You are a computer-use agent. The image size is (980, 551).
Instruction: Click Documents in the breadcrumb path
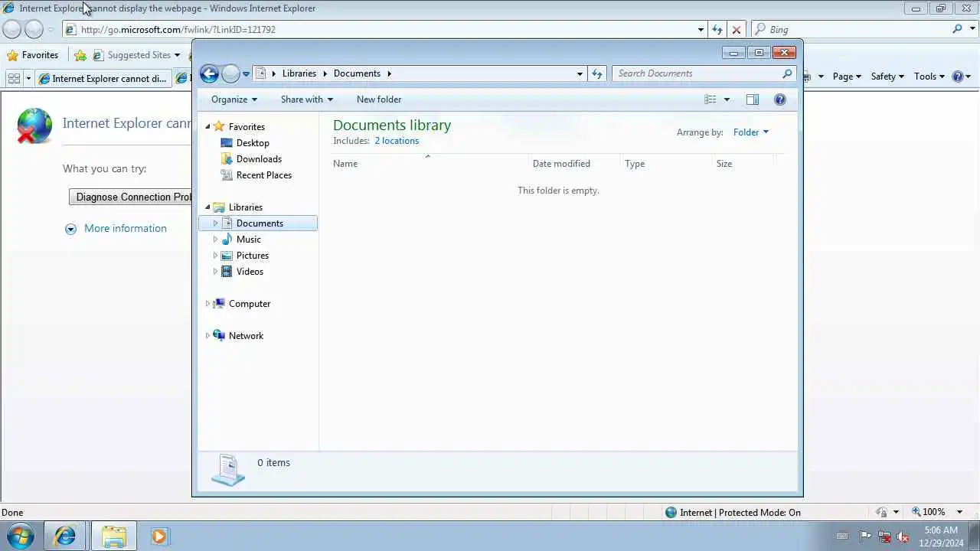point(357,73)
